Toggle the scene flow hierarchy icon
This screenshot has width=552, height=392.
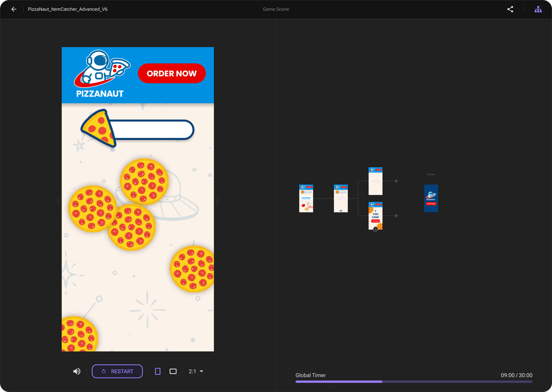(x=538, y=9)
